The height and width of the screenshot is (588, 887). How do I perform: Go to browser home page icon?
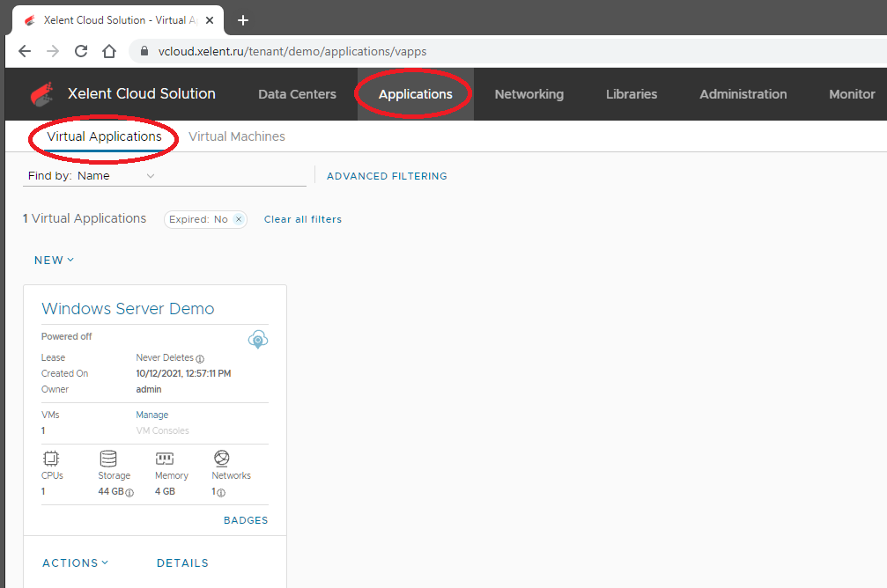(x=109, y=51)
